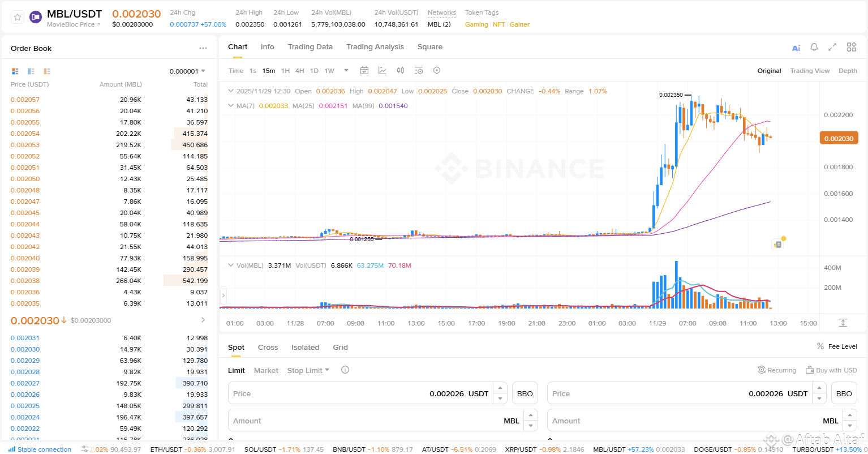Open the Square tab

430,47
